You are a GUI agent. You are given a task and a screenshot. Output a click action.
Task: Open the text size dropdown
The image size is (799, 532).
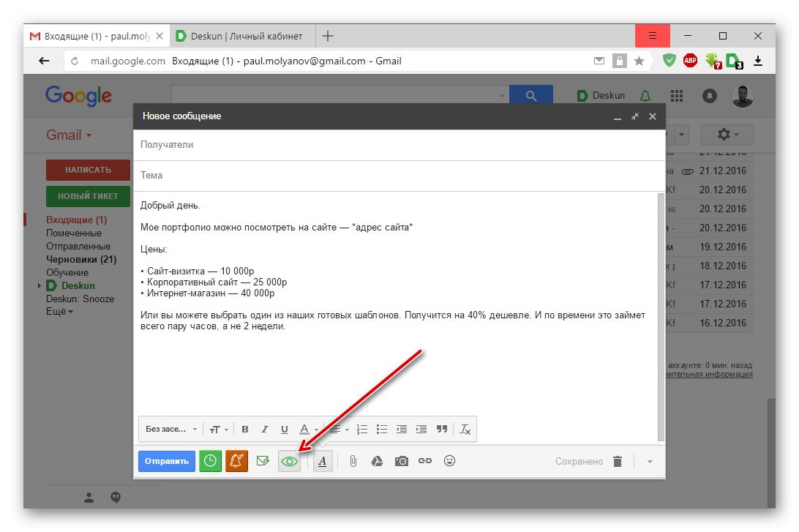219,430
